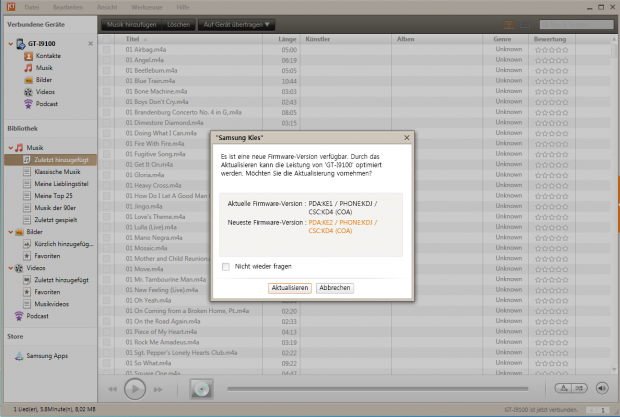This screenshot has height=417, width=620.
Task: Collapse the Musik library tree
Action: (x=7, y=147)
